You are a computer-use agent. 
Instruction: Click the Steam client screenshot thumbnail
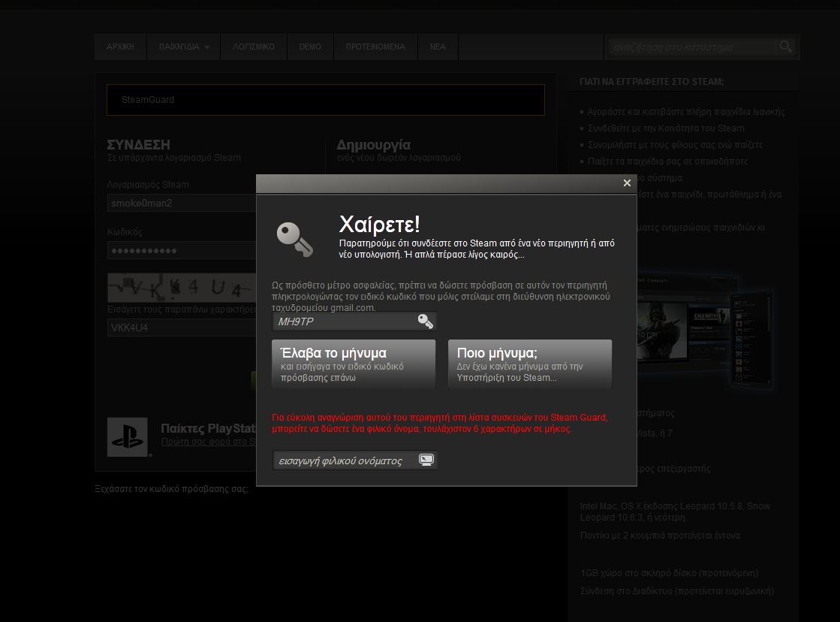point(705,333)
